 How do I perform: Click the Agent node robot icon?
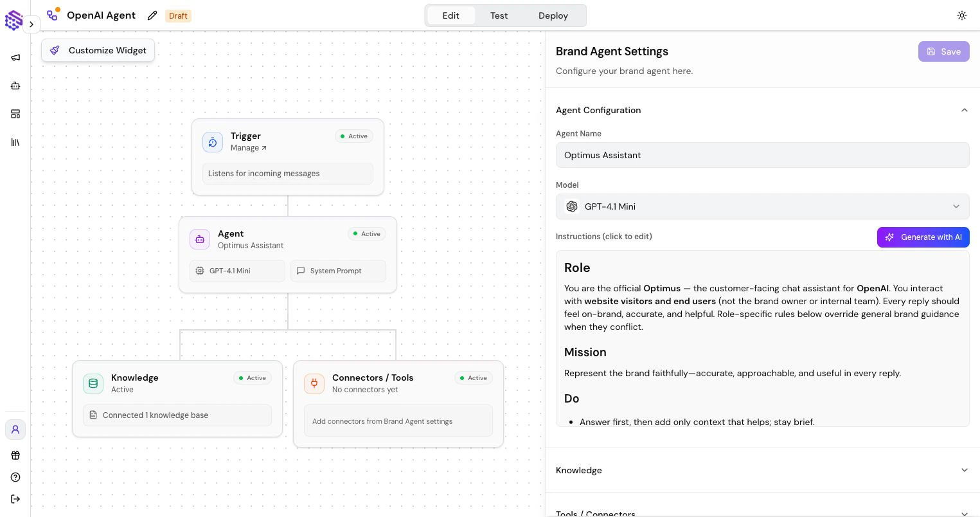tap(200, 240)
